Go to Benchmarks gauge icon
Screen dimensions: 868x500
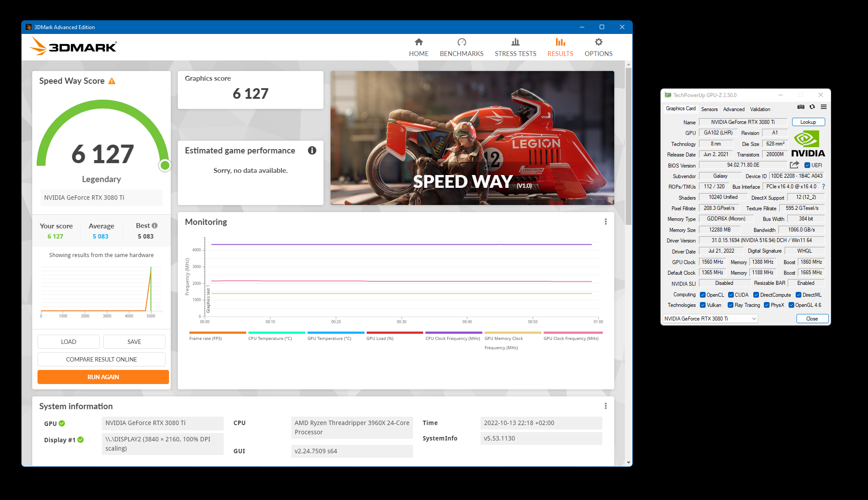tap(462, 42)
